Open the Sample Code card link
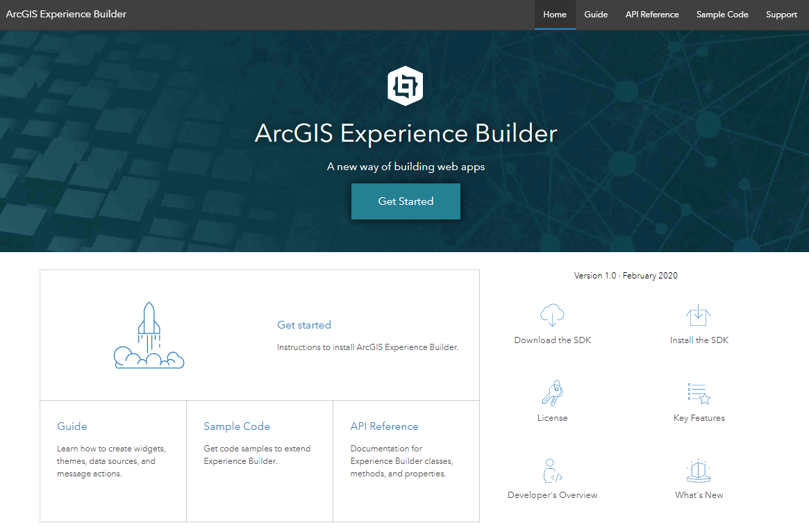809x532 pixels. click(237, 426)
